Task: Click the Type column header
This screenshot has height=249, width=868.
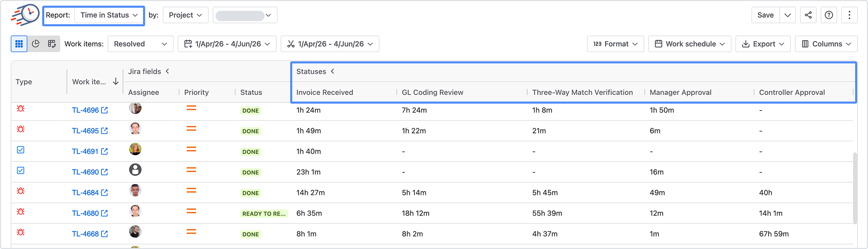Action: pyautogui.click(x=24, y=81)
